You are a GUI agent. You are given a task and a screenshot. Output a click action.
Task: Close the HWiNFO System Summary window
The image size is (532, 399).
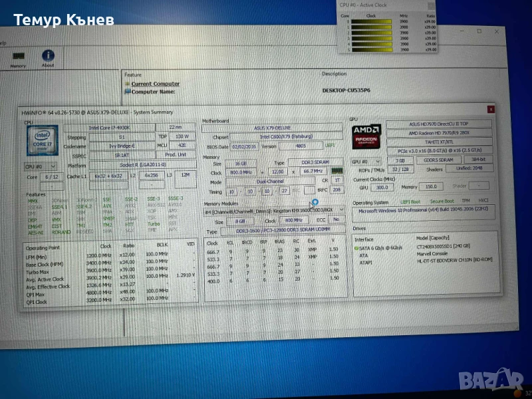(x=491, y=109)
